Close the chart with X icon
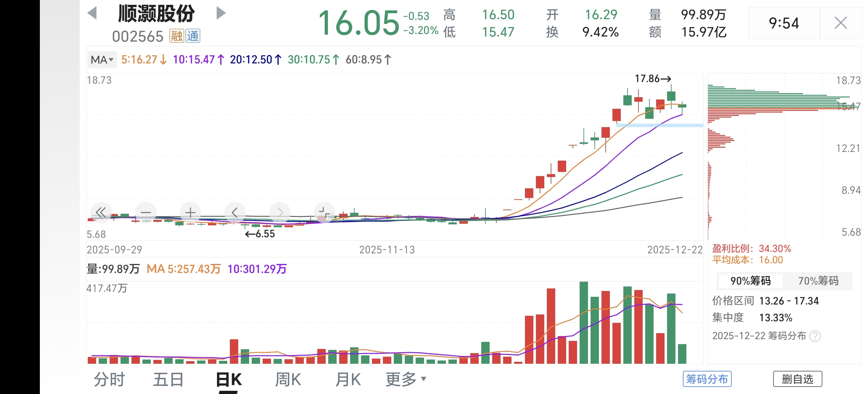Viewport: 868px width, 394px height. coord(840,23)
